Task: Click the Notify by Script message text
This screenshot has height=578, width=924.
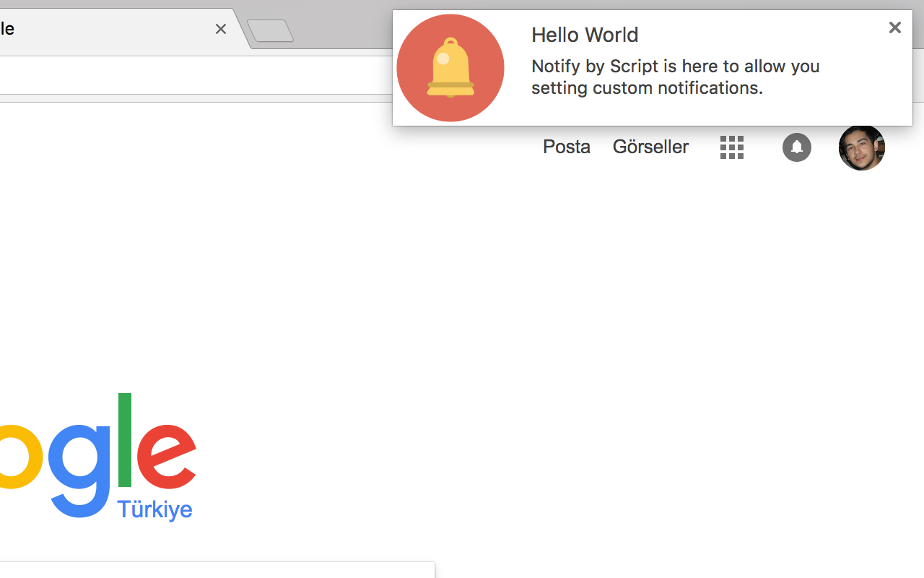Action: point(675,77)
